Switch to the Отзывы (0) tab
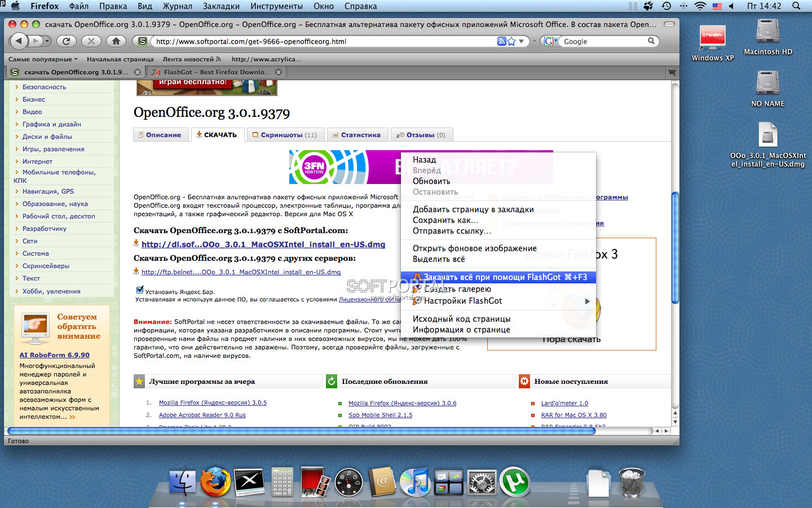This screenshot has height=508, width=812. (x=421, y=135)
